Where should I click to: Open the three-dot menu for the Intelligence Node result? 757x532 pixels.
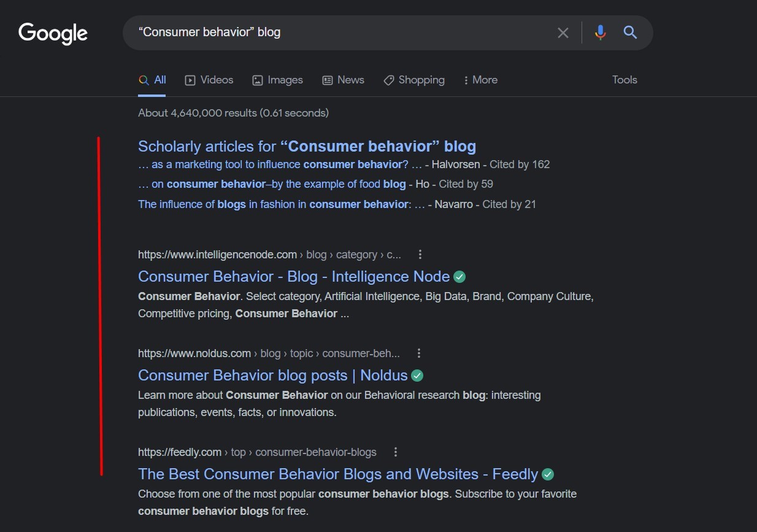(420, 254)
